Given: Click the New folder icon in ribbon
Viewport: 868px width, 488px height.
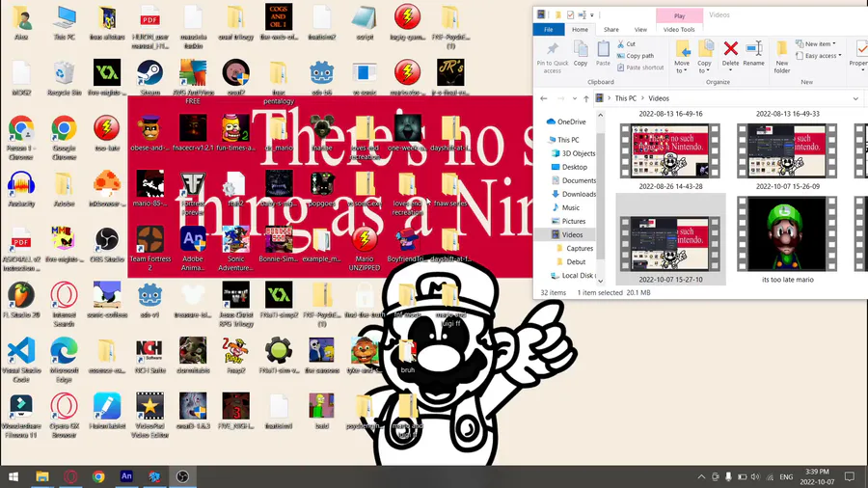Looking at the screenshot, I should click(x=781, y=48).
